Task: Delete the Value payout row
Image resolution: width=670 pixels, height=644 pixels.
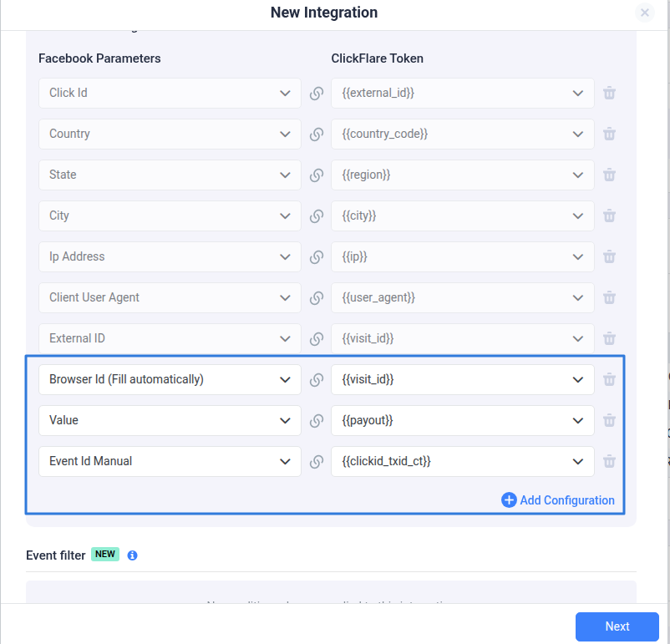Action: 609,420
